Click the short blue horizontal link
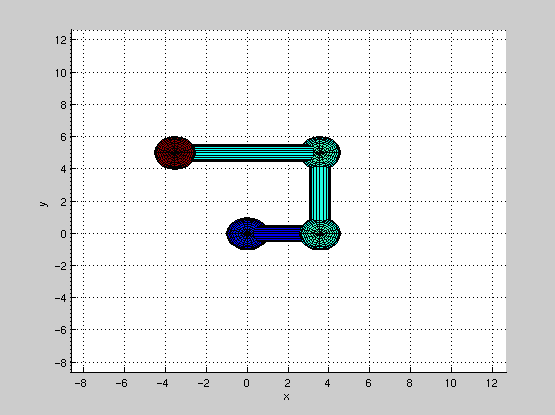Screen dimensions: 555x415 coord(280,233)
